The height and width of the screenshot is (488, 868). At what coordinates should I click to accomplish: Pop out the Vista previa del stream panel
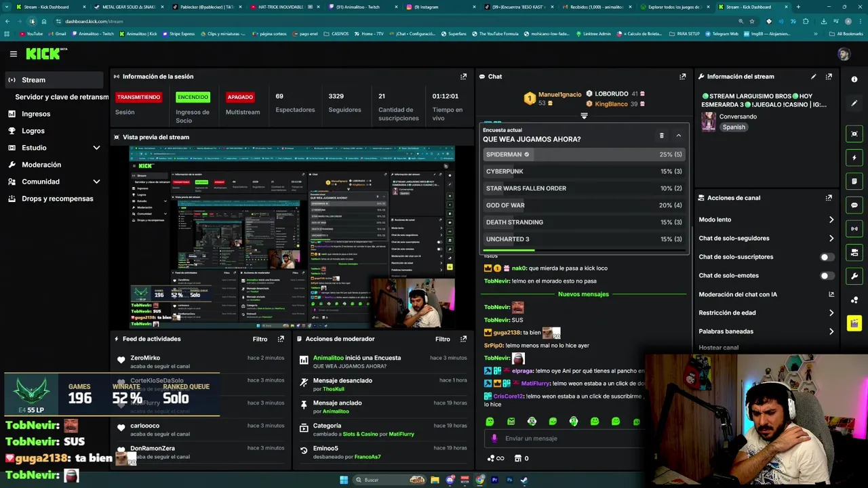tap(463, 137)
